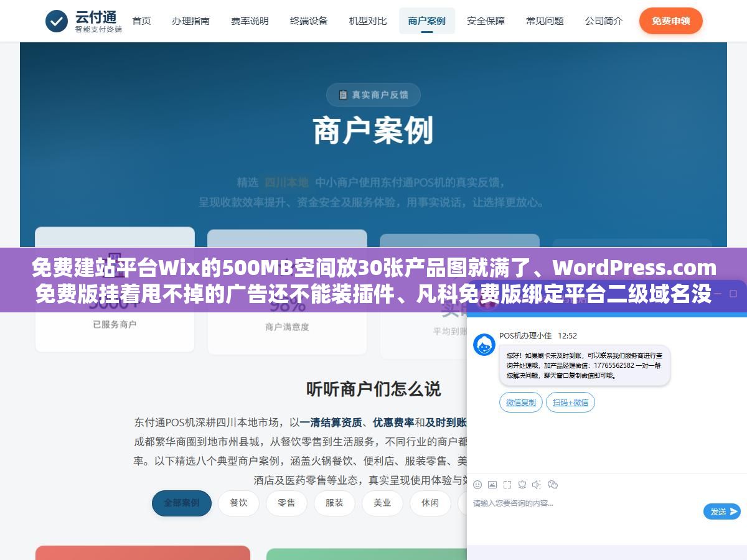Open the 终端设备 nav item
747x560 pixels.
[x=309, y=21]
